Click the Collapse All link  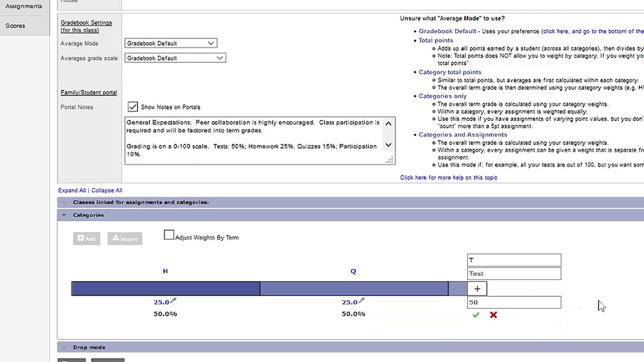point(107,191)
